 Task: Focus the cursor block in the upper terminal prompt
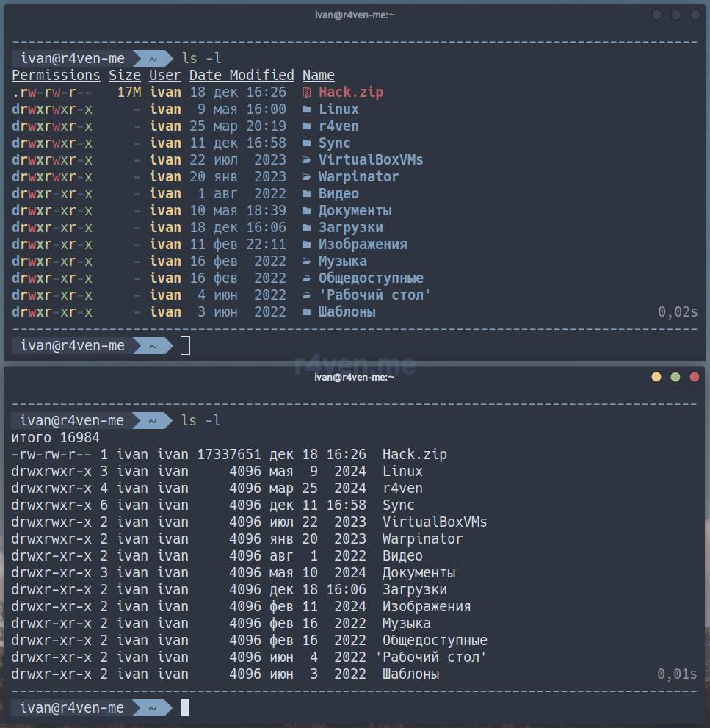coord(185,345)
